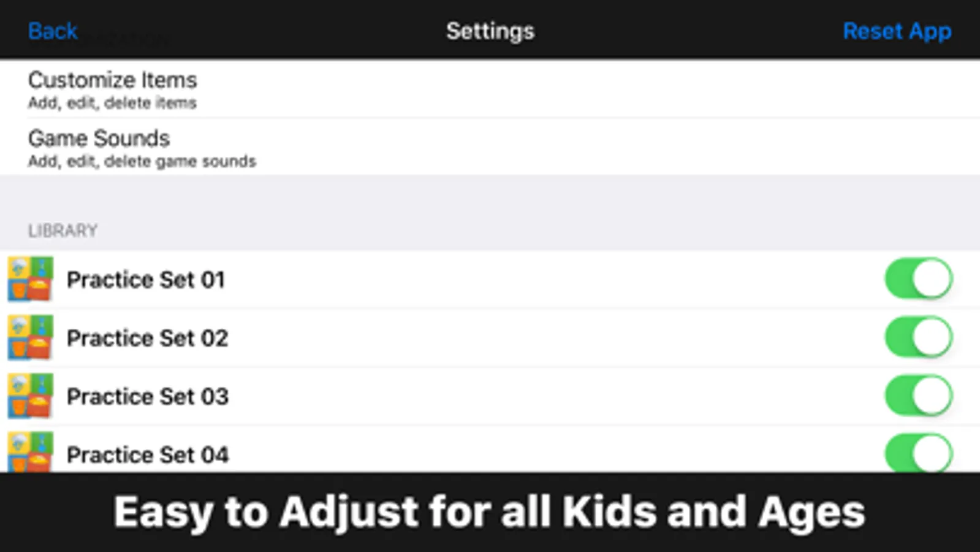Select the Practice Set 01 label
The height and width of the screenshot is (552, 980).
146,280
